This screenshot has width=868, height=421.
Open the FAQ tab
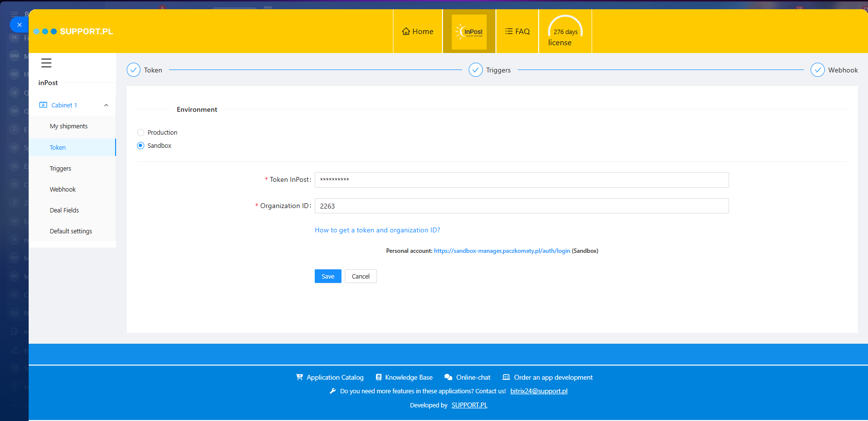[517, 32]
